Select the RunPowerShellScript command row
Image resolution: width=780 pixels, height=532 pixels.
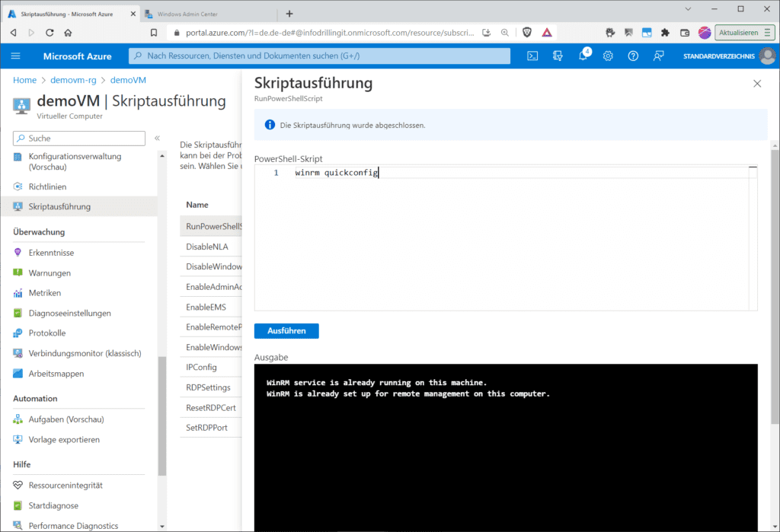tap(211, 226)
